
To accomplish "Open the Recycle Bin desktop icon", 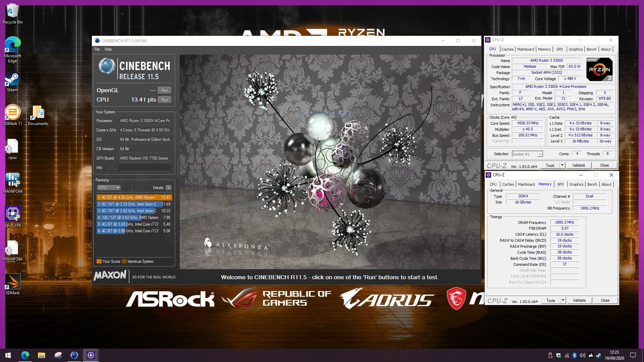I will [x=12, y=14].
